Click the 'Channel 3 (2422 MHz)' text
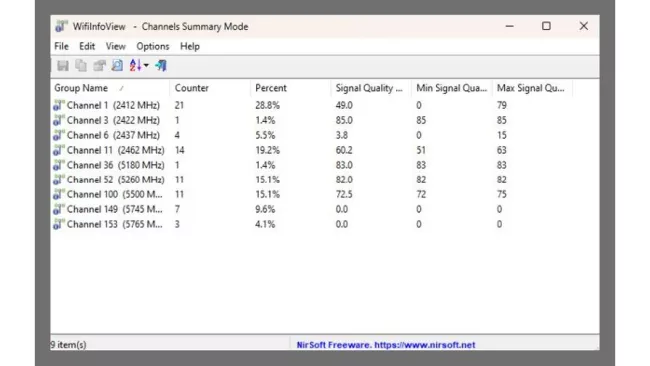This screenshot has height=366, width=650. (x=113, y=120)
